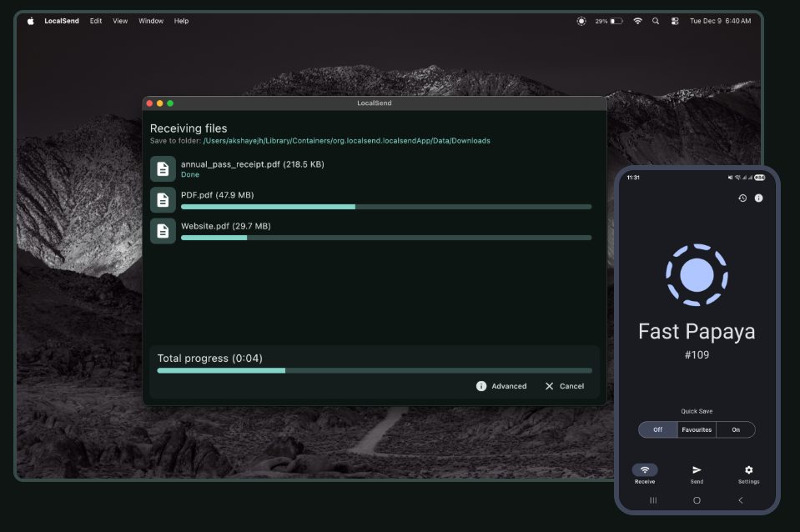
Task: Cancel the file transfer
Action: (x=564, y=386)
